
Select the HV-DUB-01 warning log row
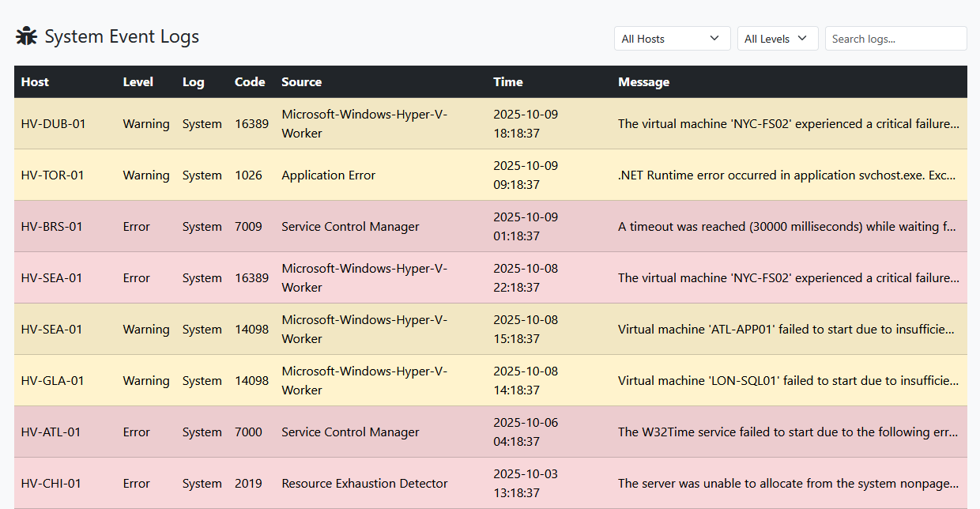(53, 124)
